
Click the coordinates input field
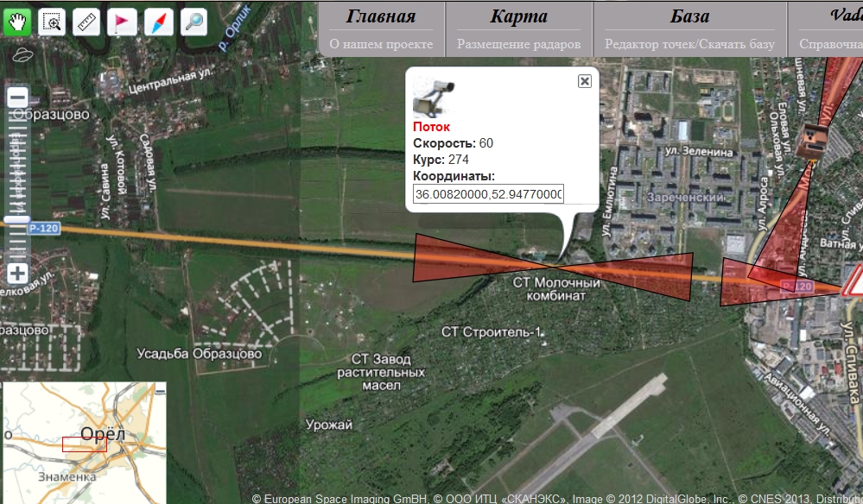[x=488, y=194]
